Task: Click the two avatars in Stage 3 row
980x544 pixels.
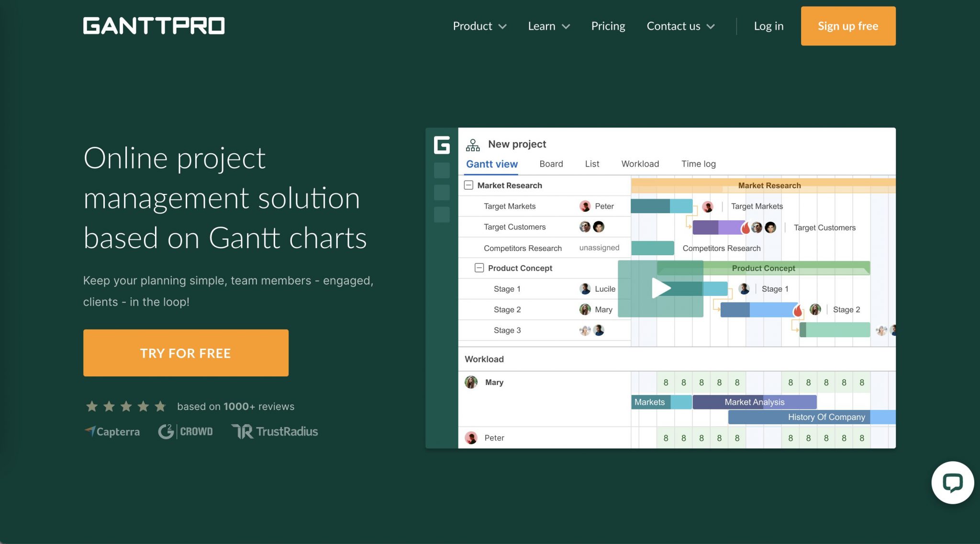Action: (592, 330)
